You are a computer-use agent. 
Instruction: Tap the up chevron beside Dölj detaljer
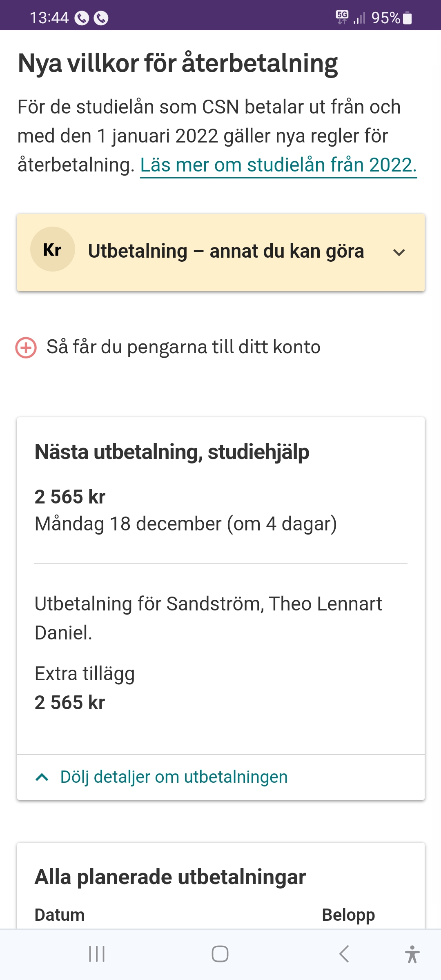[x=42, y=777]
